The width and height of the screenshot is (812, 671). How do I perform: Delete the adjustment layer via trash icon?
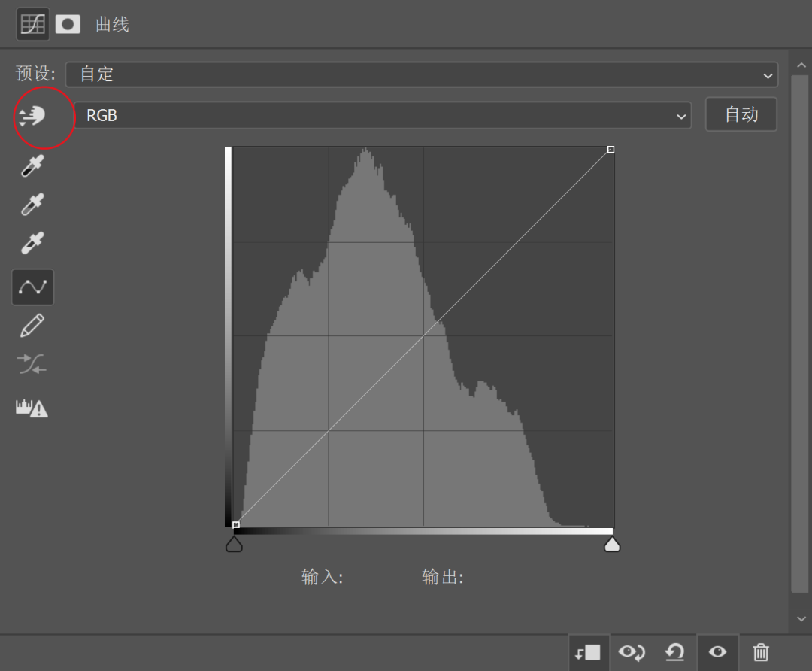760,652
